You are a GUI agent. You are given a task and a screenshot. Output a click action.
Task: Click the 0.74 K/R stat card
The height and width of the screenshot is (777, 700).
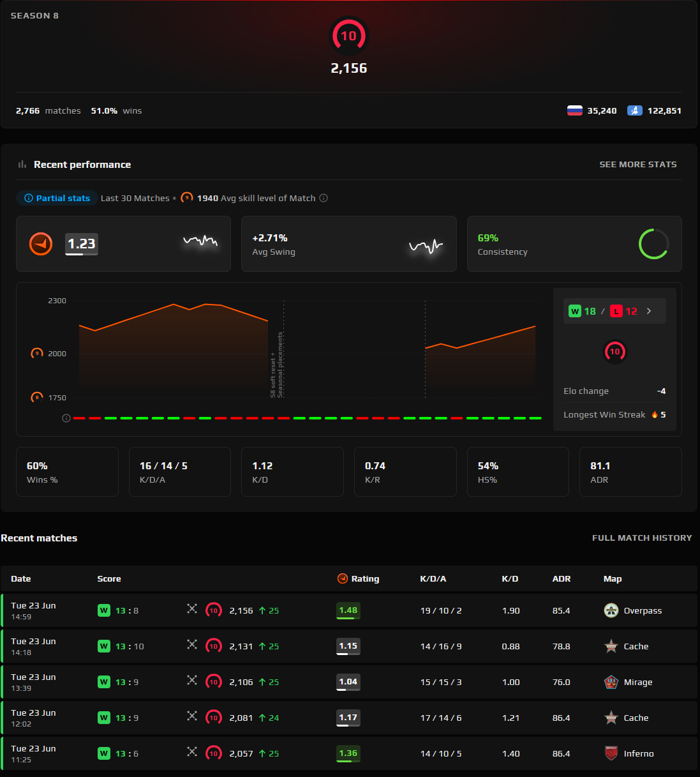[x=405, y=472]
